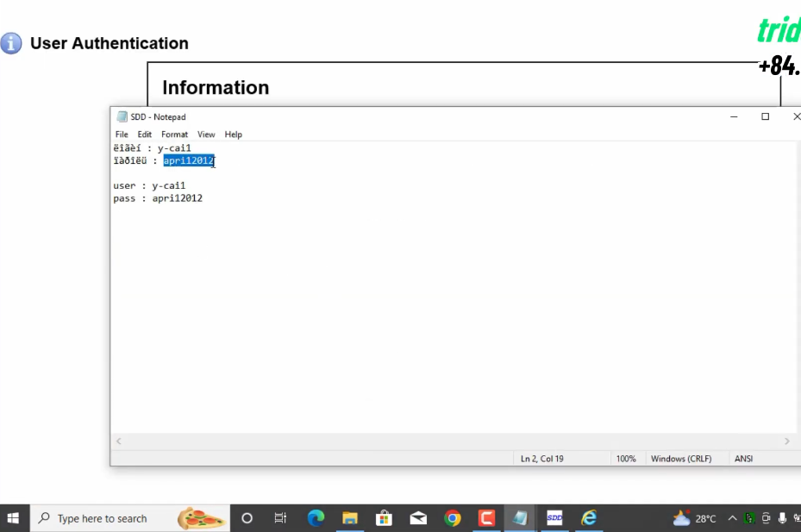Open the File menu in Notepad
Viewport: 801px width, 532px height.
[122, 135]
